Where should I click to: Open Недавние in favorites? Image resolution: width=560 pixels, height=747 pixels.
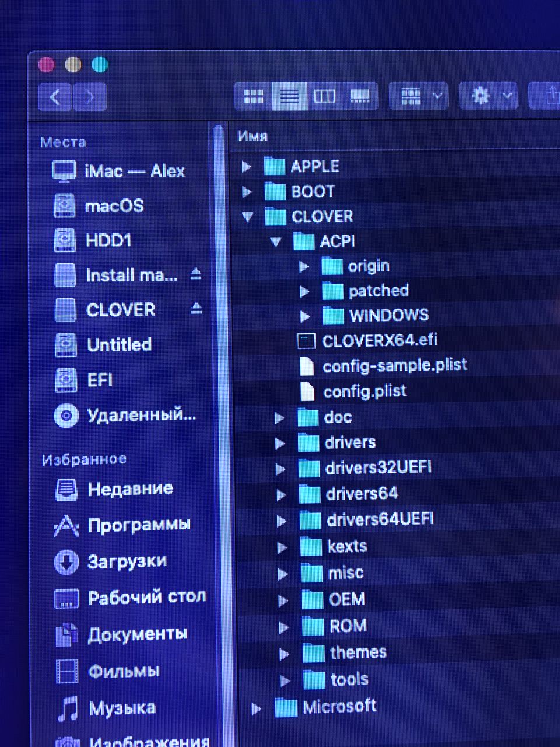pos(114,489)
